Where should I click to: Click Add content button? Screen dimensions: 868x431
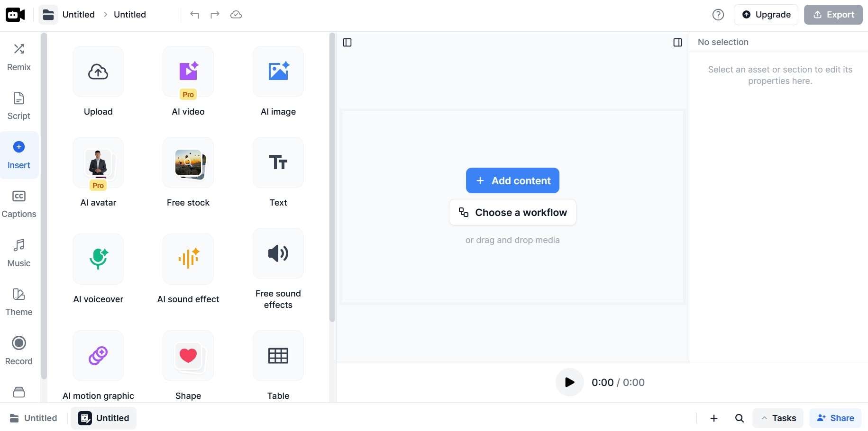click(x=512, y=180)
